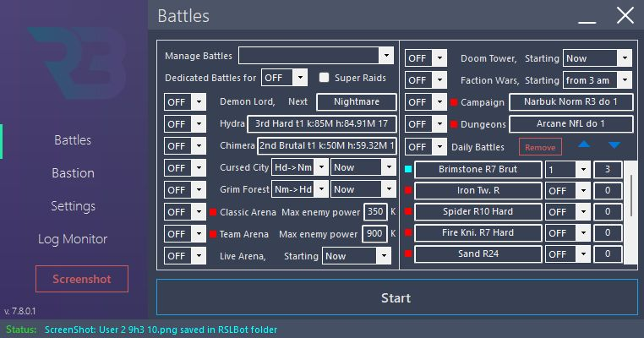Image resolution: width=644 pixels, height=338 pixels.
Task: Open Grim Forest OFF dropdown
Action: (x=185, y=190)
